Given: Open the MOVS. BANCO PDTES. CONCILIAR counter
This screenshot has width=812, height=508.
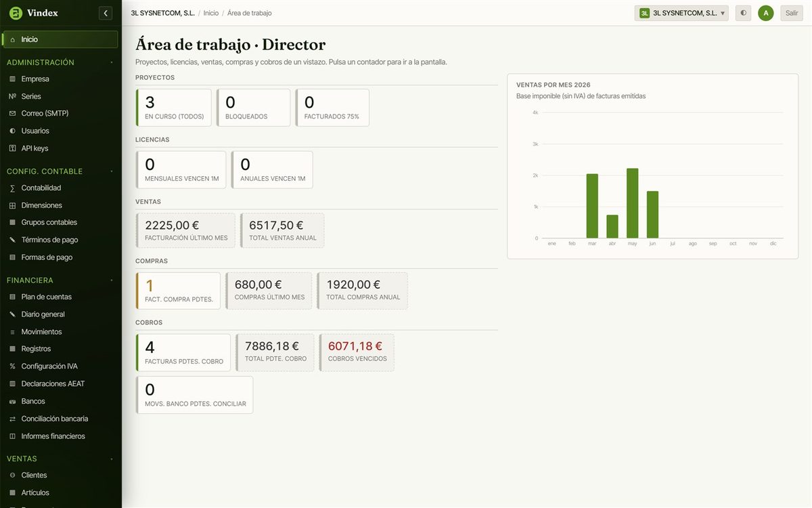Looking at the screenshot, I should coord(194,395).
